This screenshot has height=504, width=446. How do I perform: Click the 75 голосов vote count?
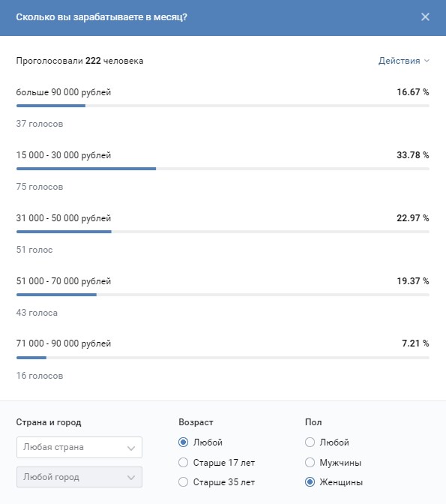40,187
